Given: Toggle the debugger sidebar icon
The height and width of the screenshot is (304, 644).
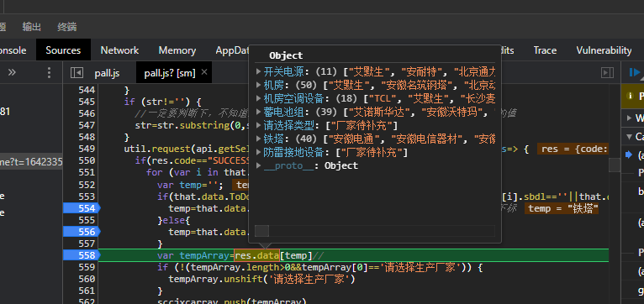Looking at the screenshot, I should [x=608, y=72].
